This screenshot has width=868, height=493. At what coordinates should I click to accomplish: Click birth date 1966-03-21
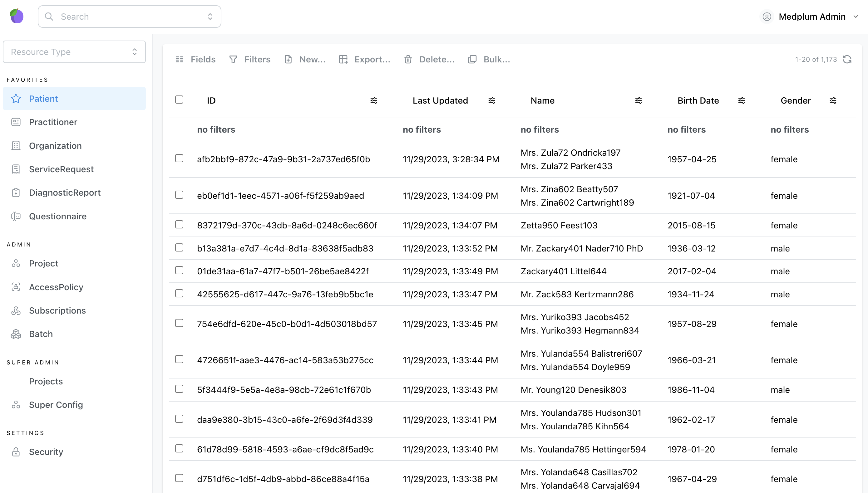point(692,360)
